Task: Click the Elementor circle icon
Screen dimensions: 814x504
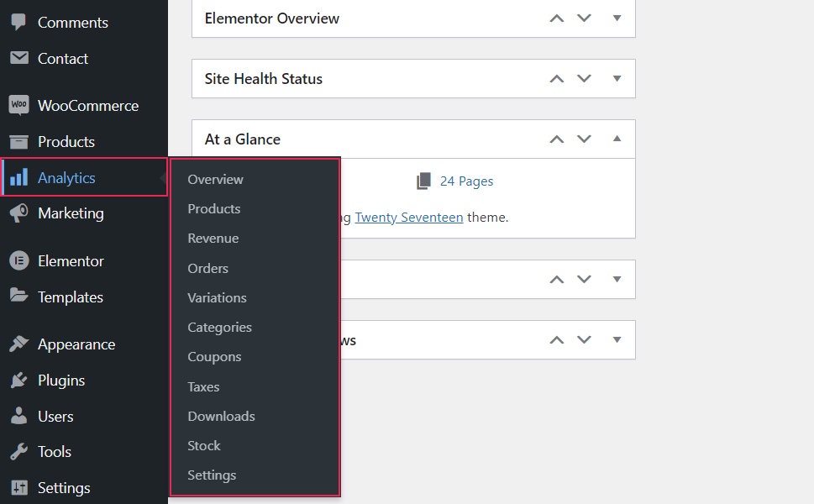Action: (x=18, y=261)
